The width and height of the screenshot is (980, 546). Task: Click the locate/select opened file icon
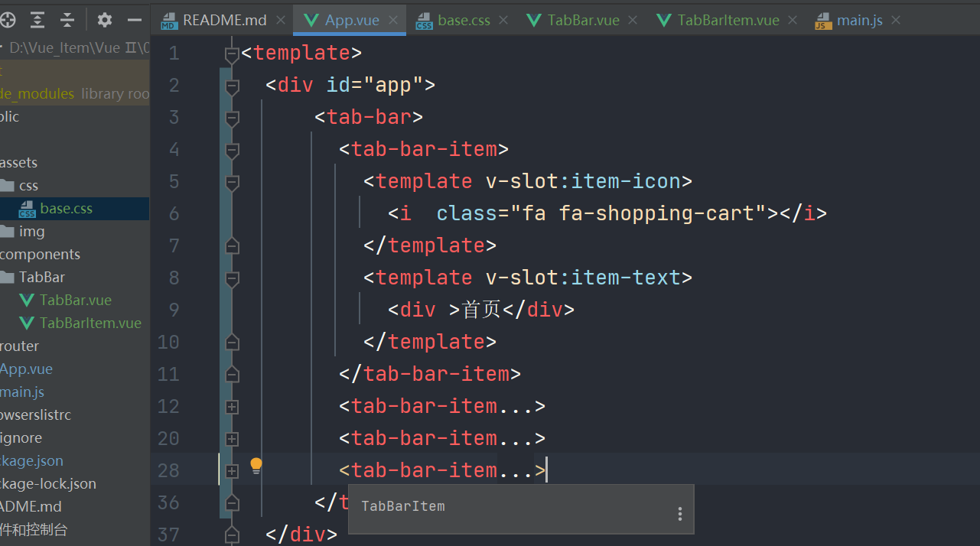pyautogui.click(x=8, y=20)
